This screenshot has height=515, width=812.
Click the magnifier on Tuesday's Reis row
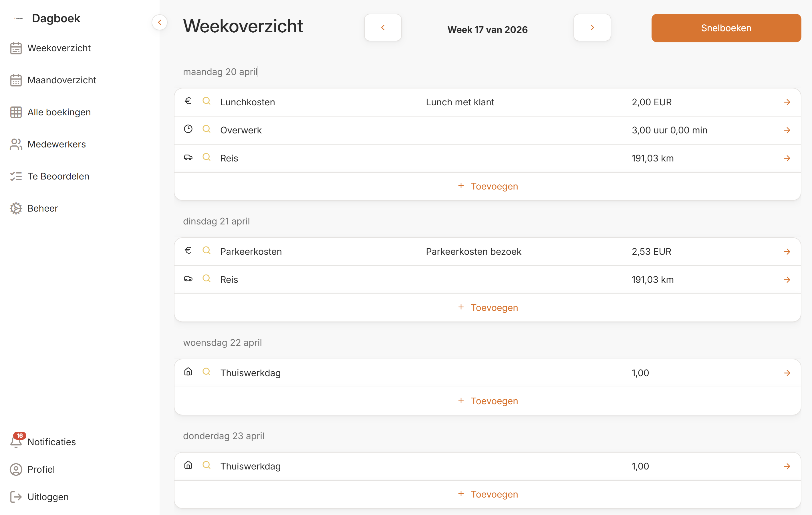pos(207,279)
